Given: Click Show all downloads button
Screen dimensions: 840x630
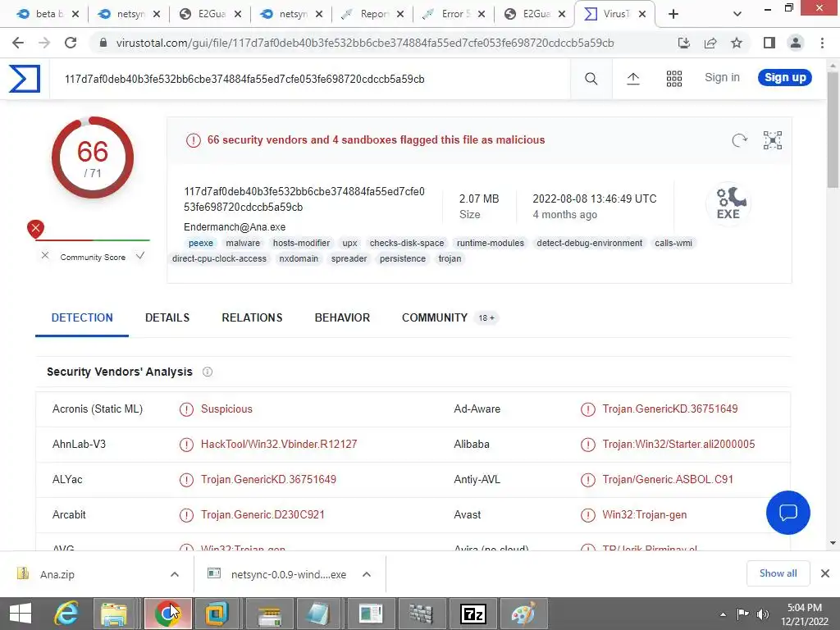Looking at the screenshot, I should coord(778,573).
